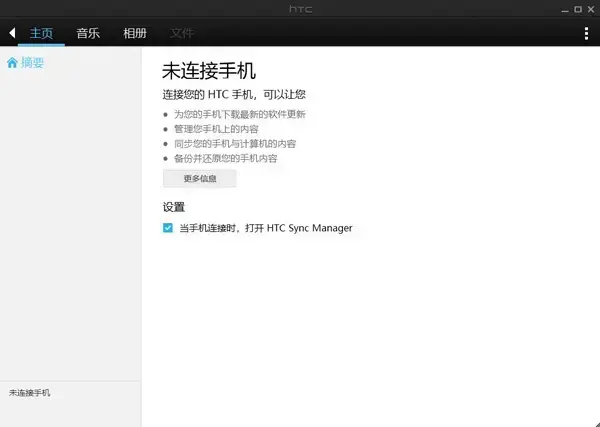Minimize the HTC Sync Manager window
This screenshot has height=427, width=600.
coord(565,10)
